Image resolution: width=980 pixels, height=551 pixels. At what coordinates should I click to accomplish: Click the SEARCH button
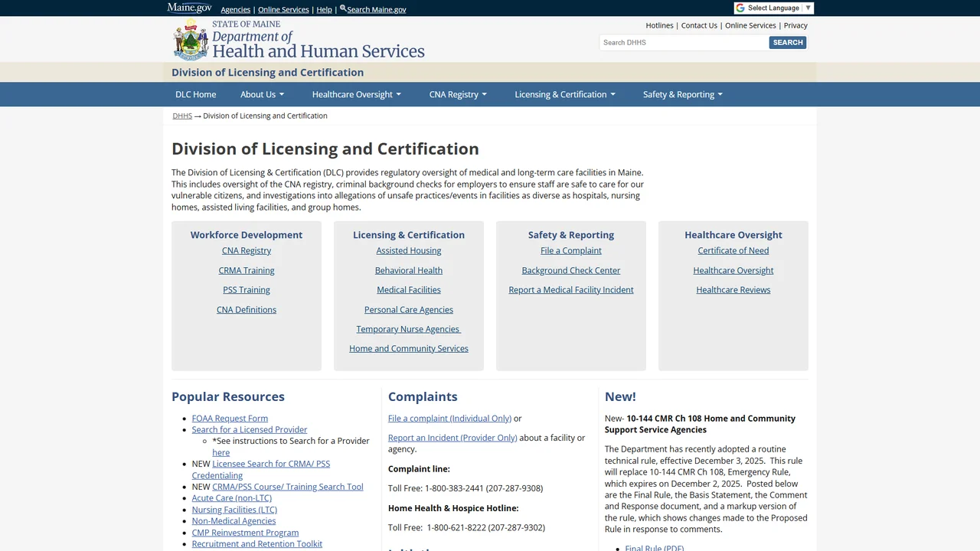tap(788, 42)
